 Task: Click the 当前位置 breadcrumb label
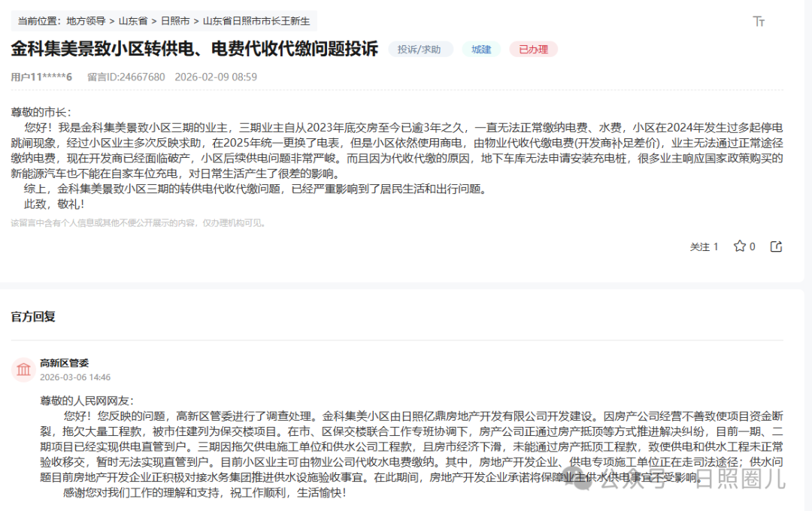[x=40, y=21]
